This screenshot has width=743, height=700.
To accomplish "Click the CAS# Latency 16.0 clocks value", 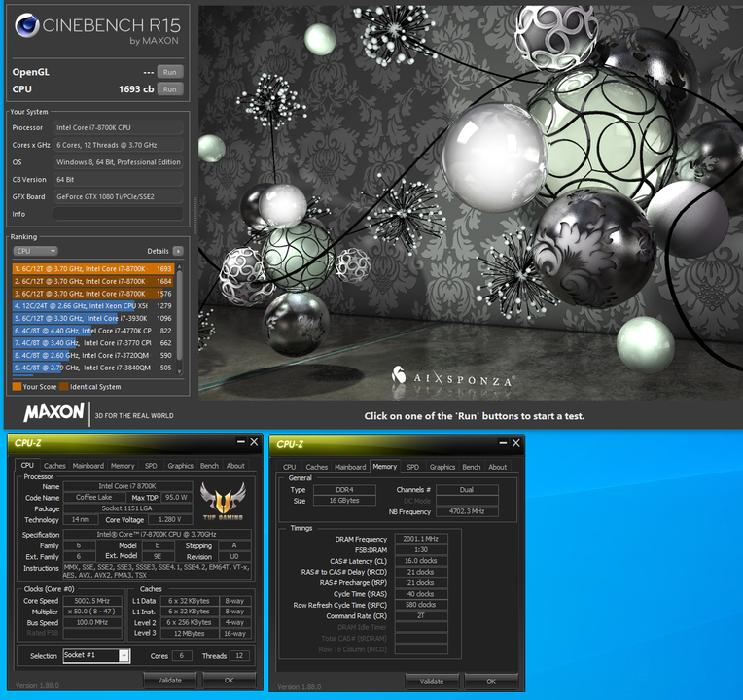I will 421,561.
